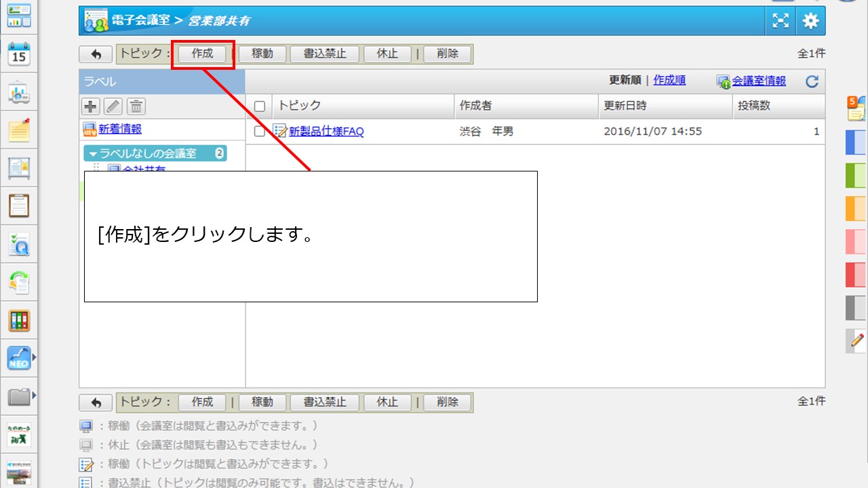Collapse the ラベルなしの会議室 group
This screenshot has height=488, width=868.
(94, 154)
